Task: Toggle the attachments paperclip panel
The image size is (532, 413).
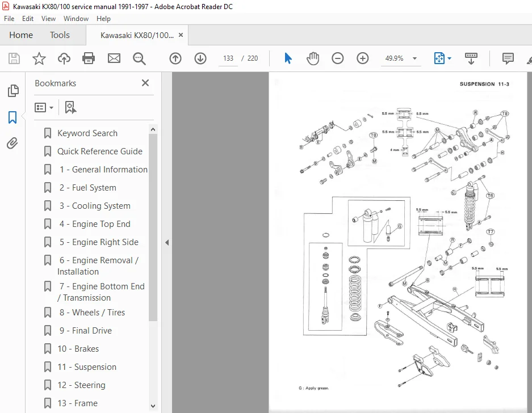Action: (x=12, y=144)
